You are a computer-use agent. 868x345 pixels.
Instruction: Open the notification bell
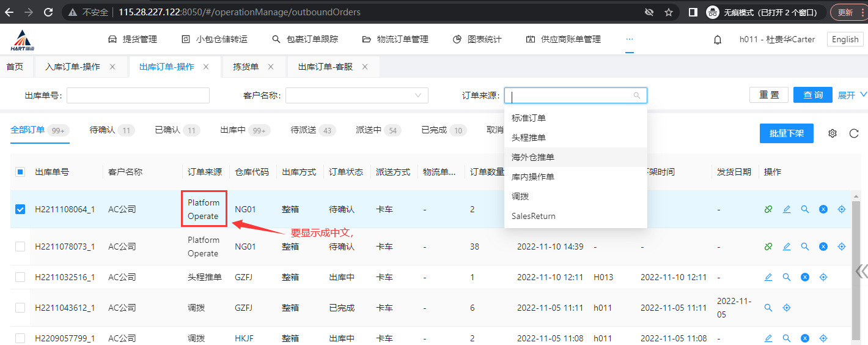click(x=718, y=39)
